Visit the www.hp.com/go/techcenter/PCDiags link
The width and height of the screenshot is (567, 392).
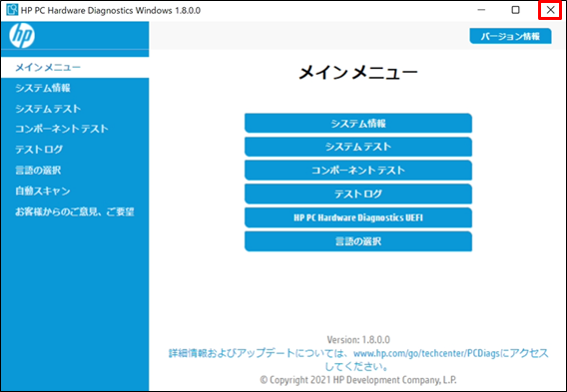[427, 353]
